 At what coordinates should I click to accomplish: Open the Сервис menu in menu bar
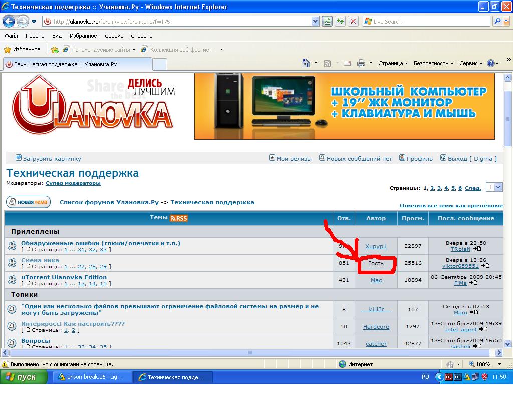(x=114, y=36)
